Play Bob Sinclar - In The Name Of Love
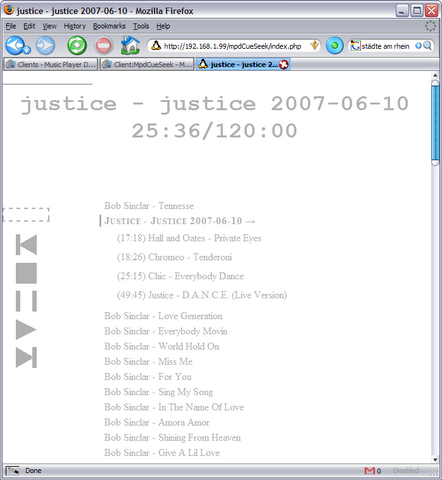Screen dimensions: 442x480 click(174, 407)
